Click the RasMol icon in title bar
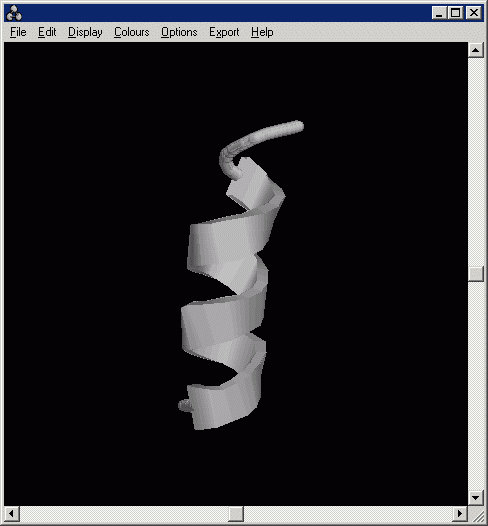Screen dimensions: 488x526 click(14, 13)
